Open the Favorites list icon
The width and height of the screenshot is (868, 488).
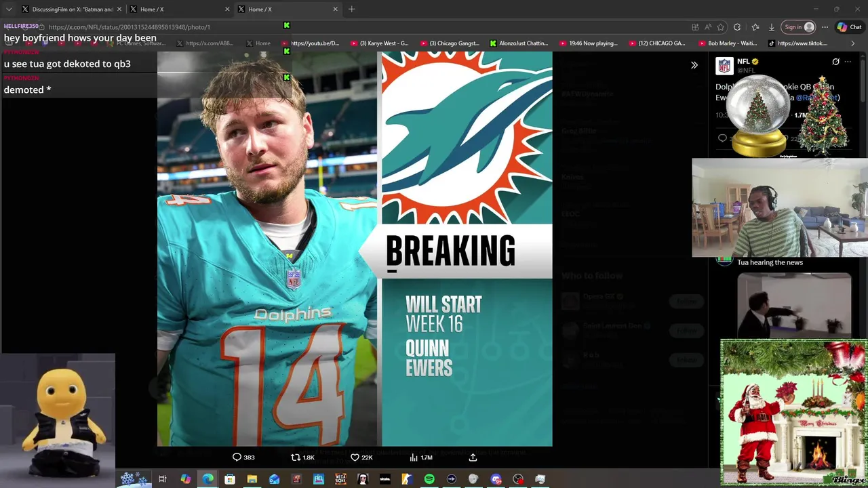coord(755,27)
